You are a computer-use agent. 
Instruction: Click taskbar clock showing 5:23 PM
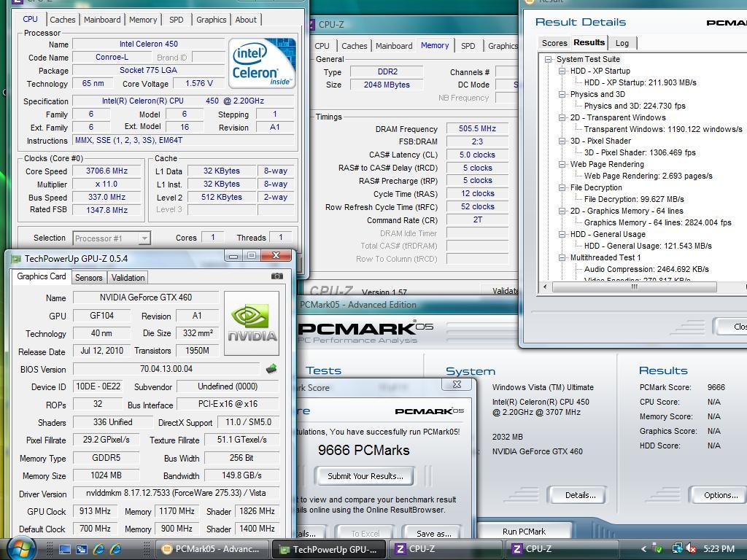(719, 548)
